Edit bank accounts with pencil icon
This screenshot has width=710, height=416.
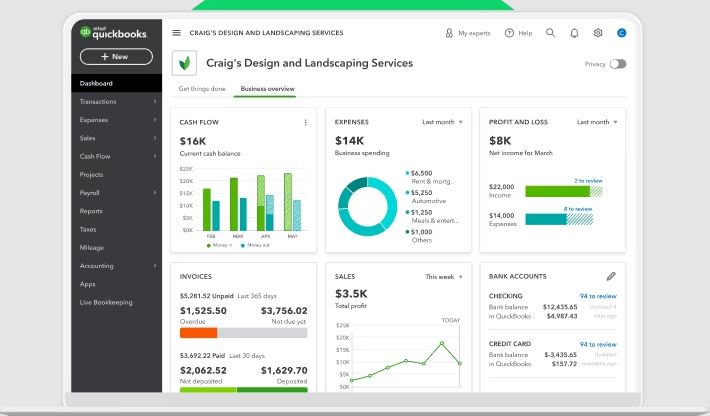(x=611, y=276)
